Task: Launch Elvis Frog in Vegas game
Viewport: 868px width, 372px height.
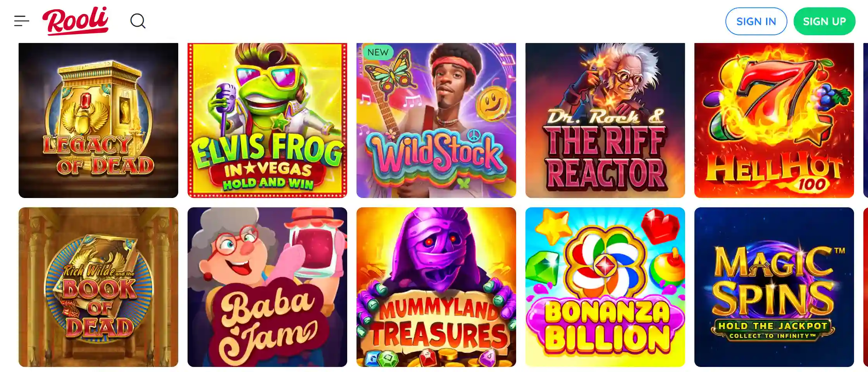Action: point(267,121)
